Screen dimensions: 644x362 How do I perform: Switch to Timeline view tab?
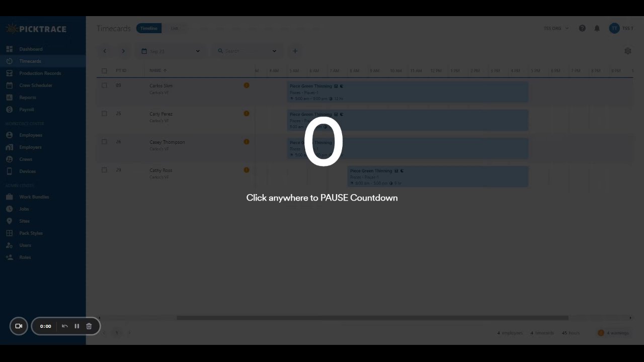pyautogui.click(x=149, y=28)
